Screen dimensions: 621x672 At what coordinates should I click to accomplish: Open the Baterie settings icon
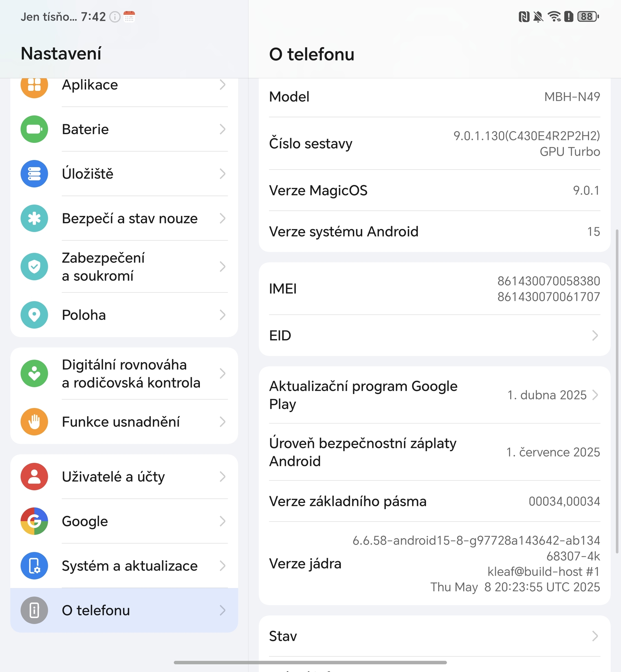pyautogui.click(x=34, y=129)
